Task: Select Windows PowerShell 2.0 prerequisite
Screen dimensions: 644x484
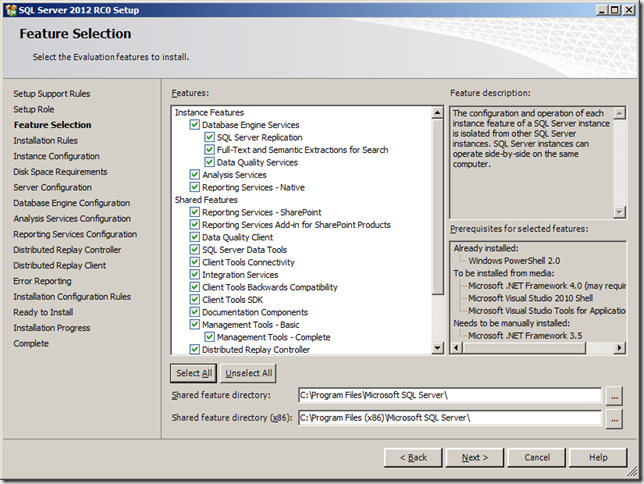Action: 514,260
